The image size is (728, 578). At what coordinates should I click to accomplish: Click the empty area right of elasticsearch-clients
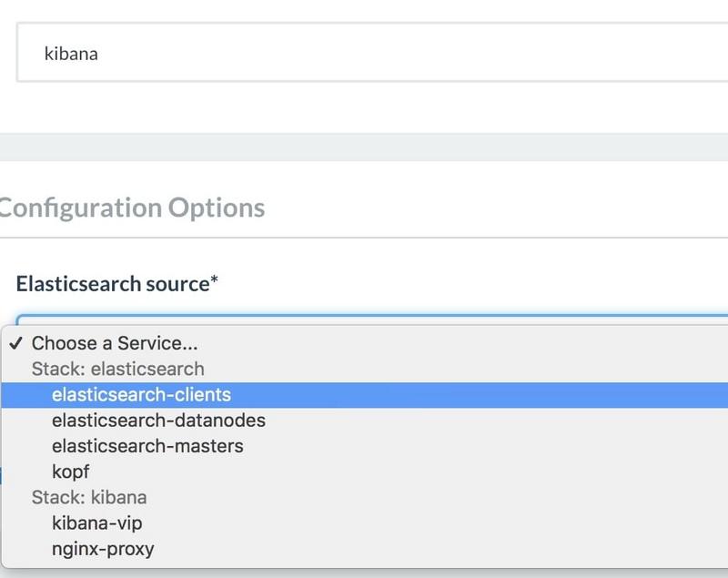[x=479, y=395]
